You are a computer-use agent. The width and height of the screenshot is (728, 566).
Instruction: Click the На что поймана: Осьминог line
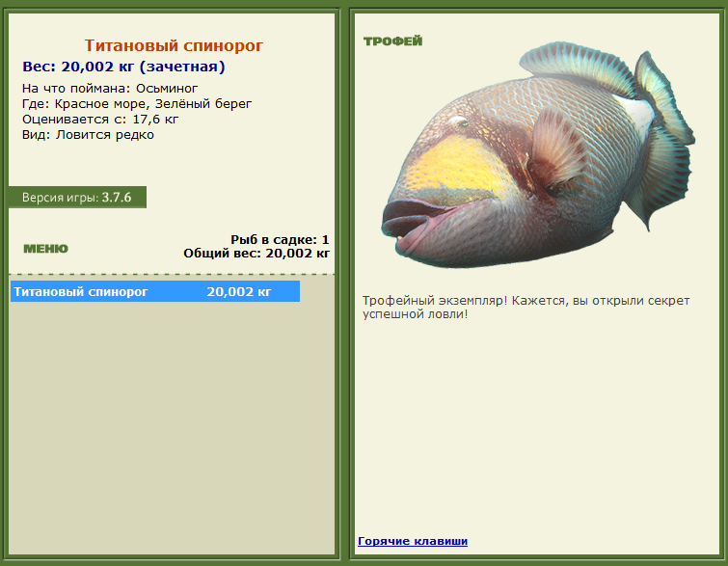click(110, 88)
